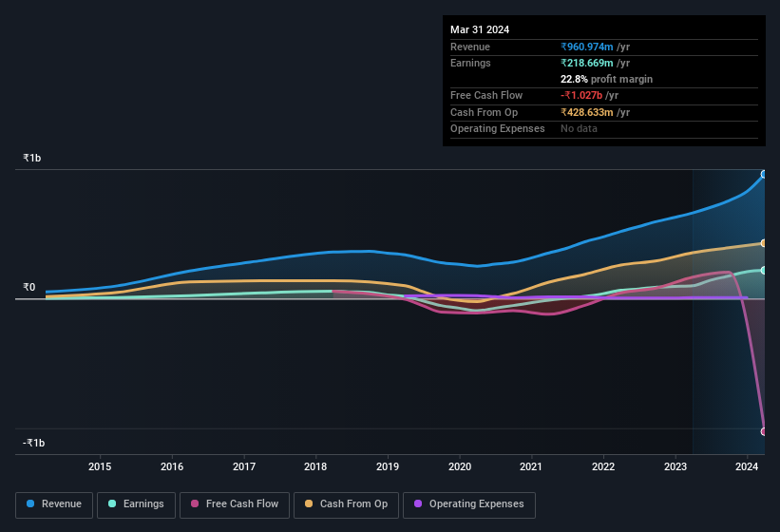Click the Mar 31 2024 tooltip date

(x=480, y=29)
